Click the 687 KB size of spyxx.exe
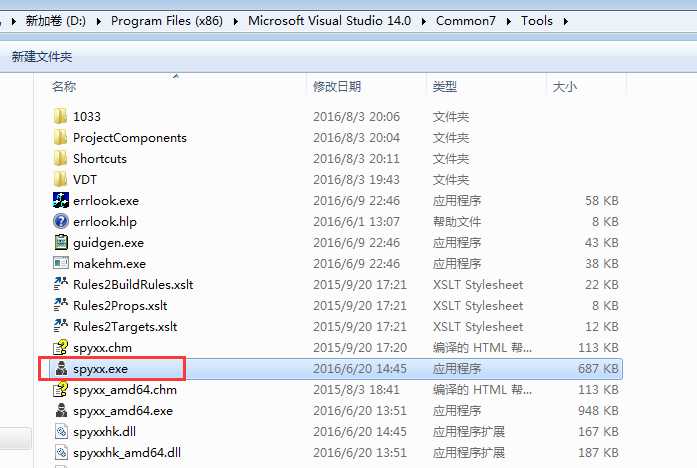This screenshot has height=468, width=697. [598, 368]
